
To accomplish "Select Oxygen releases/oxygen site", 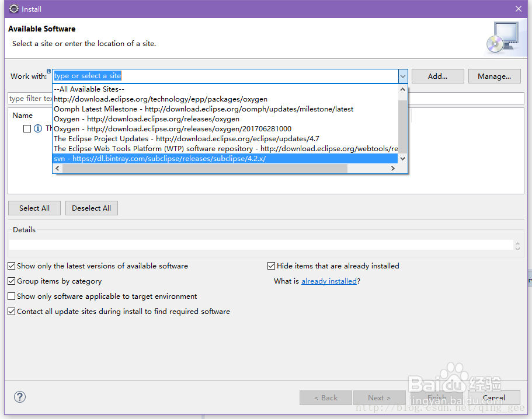I will pos(225,119).
